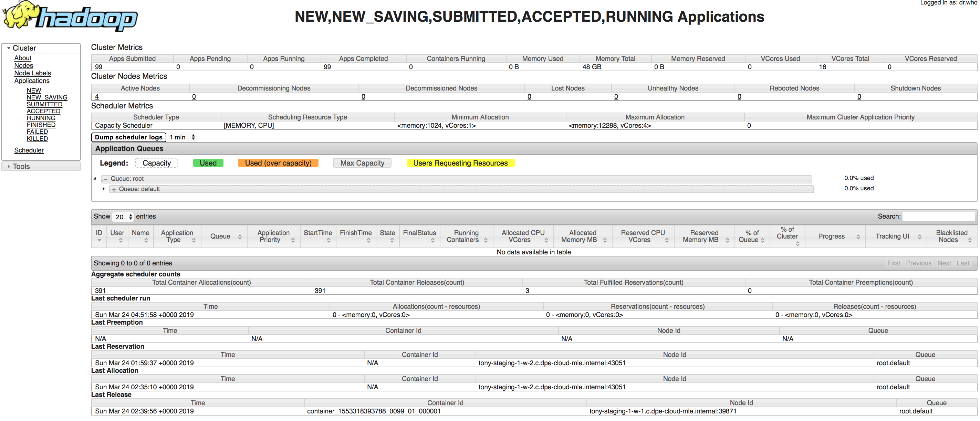This screenshot has width=980, height=421.
Task: Open the Nodes link in sidebar
Action: coord(23,65)
